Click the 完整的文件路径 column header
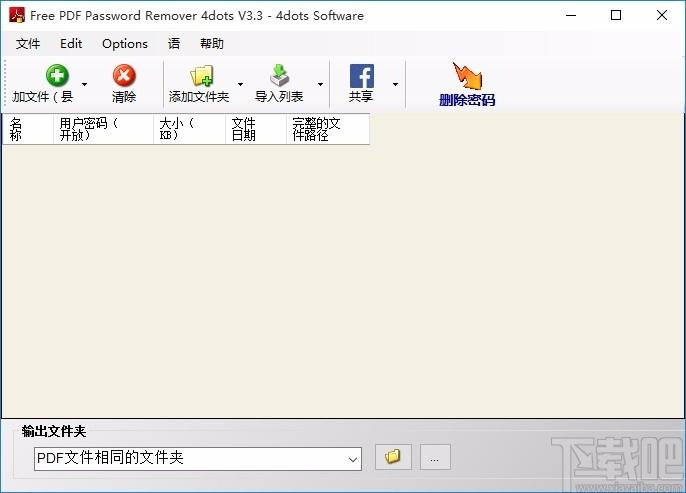Screen dimensions: 686x493 pyautogui.click(x=328, y=129)
